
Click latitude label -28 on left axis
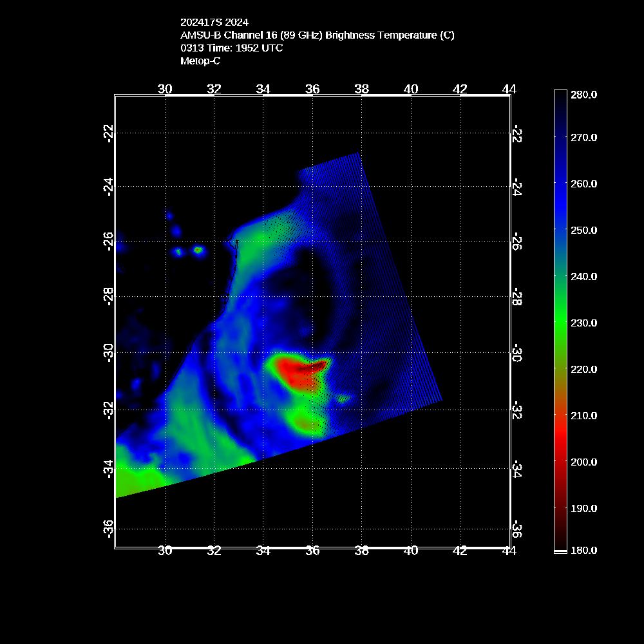(108, 296)
